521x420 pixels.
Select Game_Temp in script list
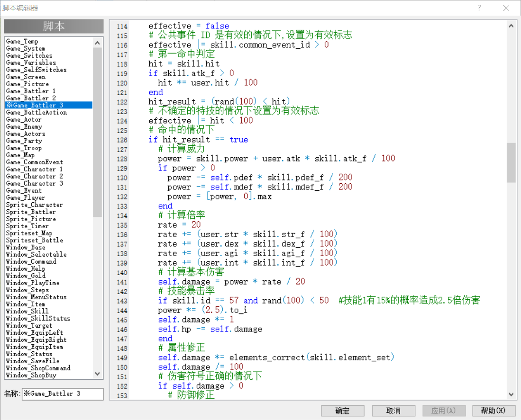(x=49, y=42)
